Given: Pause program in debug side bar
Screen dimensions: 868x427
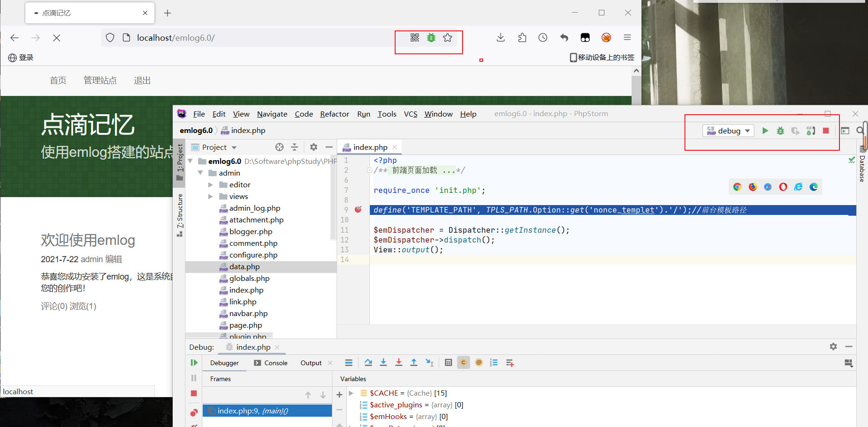Looking at the screenshot, I should [x=194, y=378].
